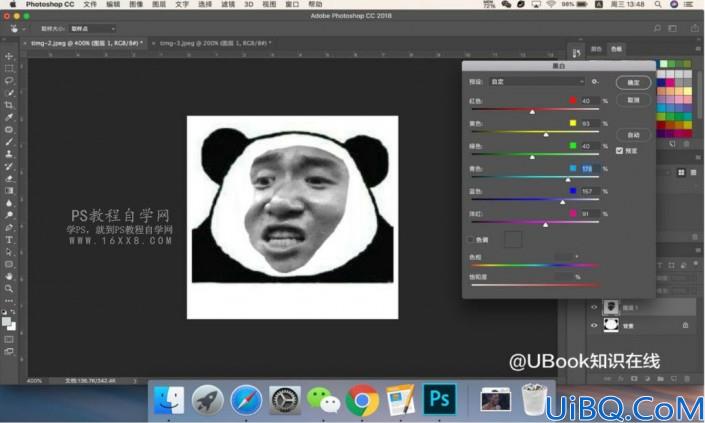Click the Photoshop CC menu
The width and height of the screenshot is (705, 423).
[x=50, y=4]
